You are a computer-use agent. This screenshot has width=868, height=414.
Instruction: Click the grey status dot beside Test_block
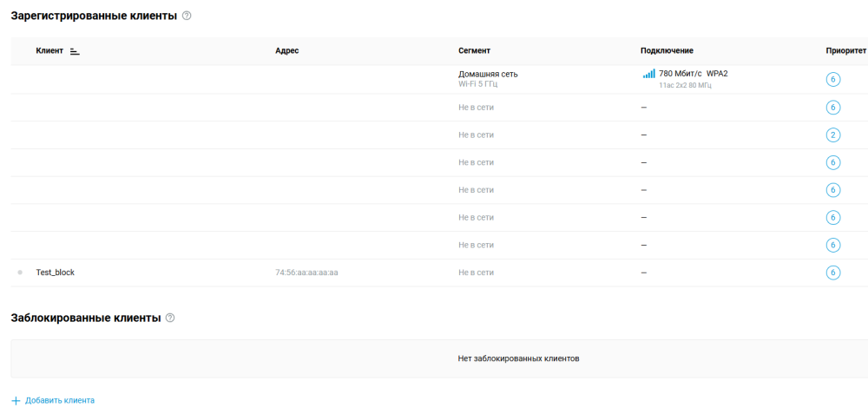[20, 273]
